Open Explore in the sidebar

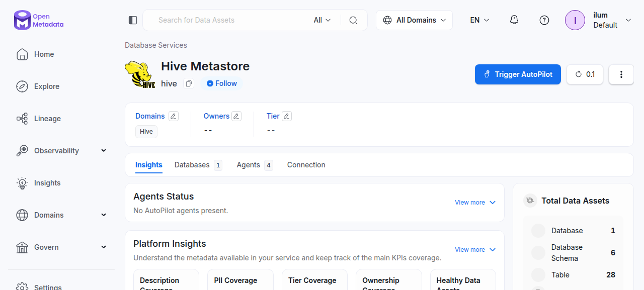pos(47,86)
